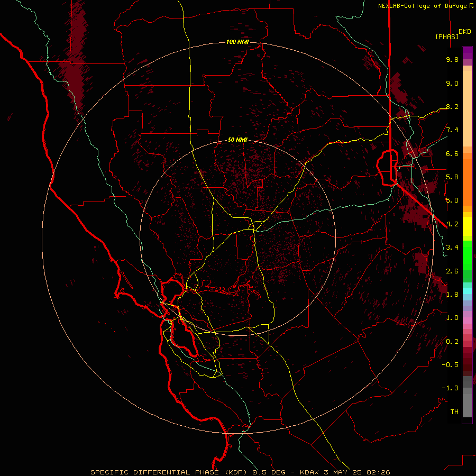The height and width of the screenshot is (476, 476).
Task: Select the [PHAS] unit label
Action: pos(447,36)
